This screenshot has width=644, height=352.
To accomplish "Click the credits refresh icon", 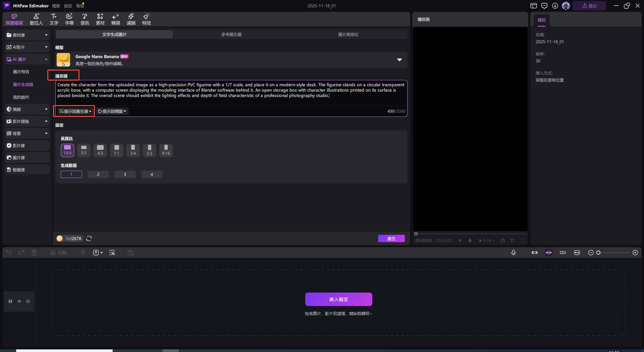I will click(89, 238).
